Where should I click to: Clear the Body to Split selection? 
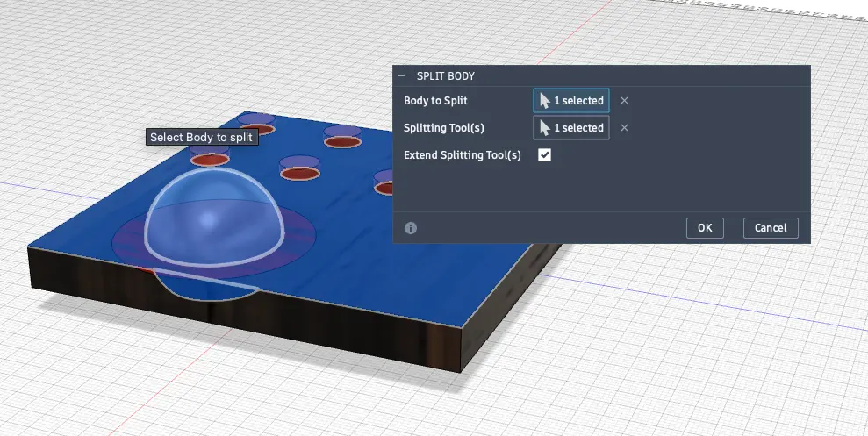(x=624, y=101)
